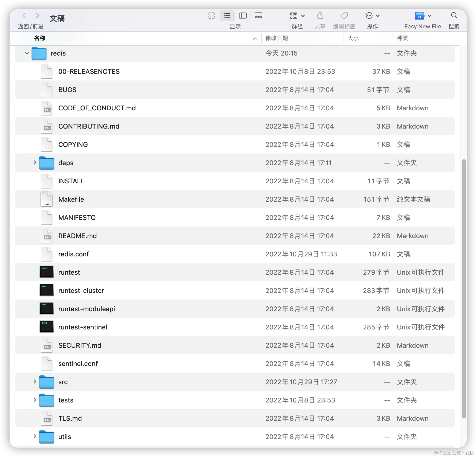Select the Makefile icon

click(x=47, y=199)
